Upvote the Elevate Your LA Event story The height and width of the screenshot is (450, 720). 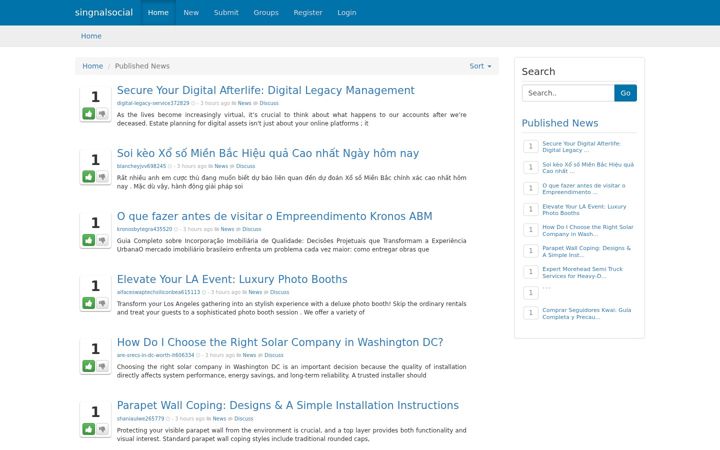tap(89, 303)
